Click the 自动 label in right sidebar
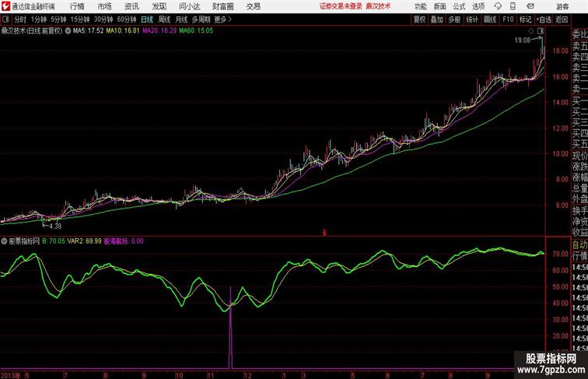Image resolution: width=588 pixels, height=379 pixels. (579, 245)
